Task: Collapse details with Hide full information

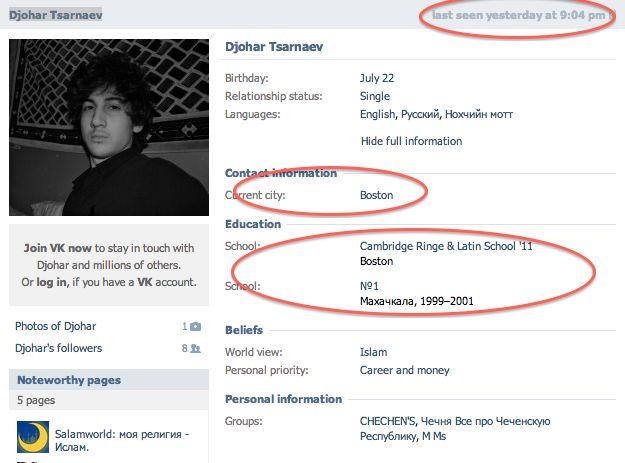Action: [411, 141]
